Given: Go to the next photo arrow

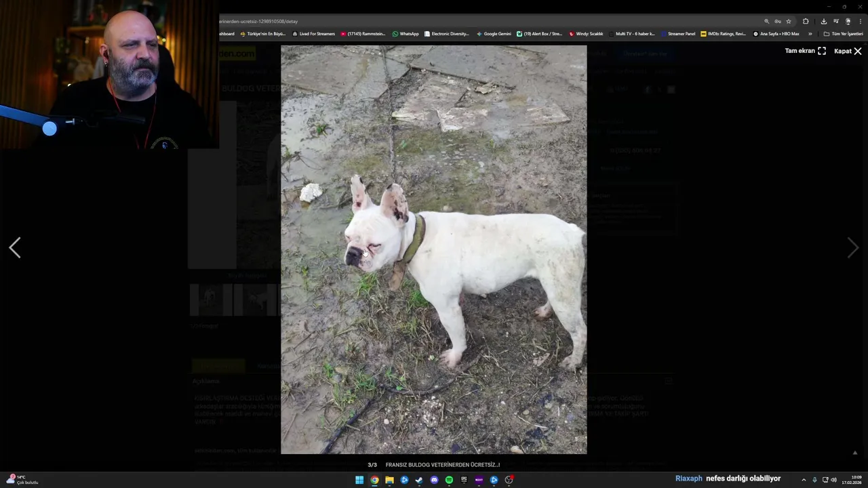Looking at the screenshot, I should coord(852,247).
